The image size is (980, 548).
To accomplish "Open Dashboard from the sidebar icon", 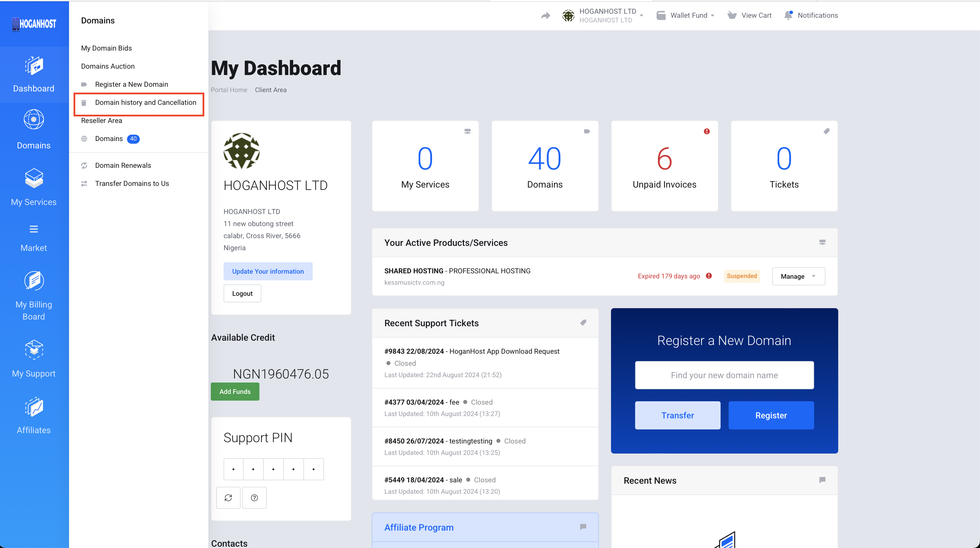I will (x=34, y=65).
